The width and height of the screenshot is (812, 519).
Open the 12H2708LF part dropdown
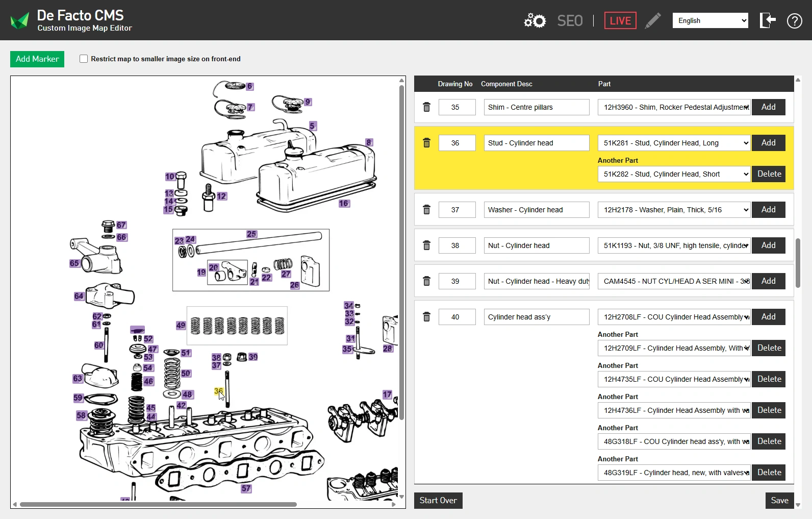674,317
